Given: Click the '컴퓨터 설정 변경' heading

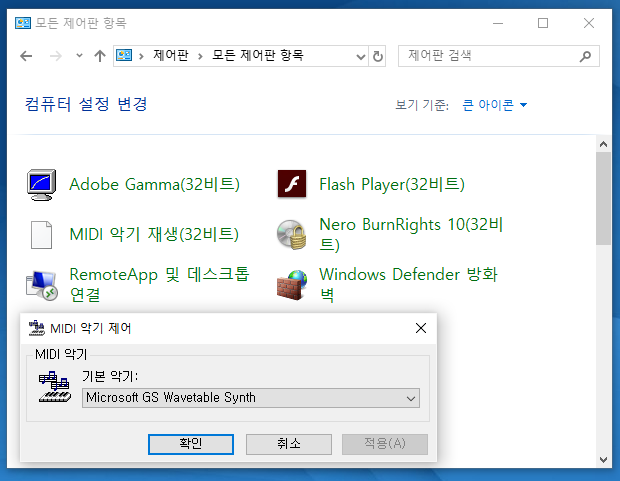Looking at the screenshot, I should pos(86,104).
